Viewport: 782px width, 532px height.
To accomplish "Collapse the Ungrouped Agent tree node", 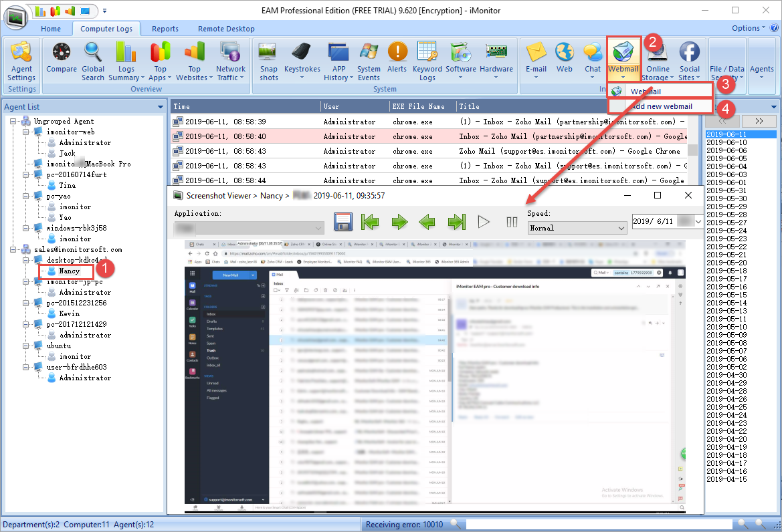I will [x=13, y=121].
